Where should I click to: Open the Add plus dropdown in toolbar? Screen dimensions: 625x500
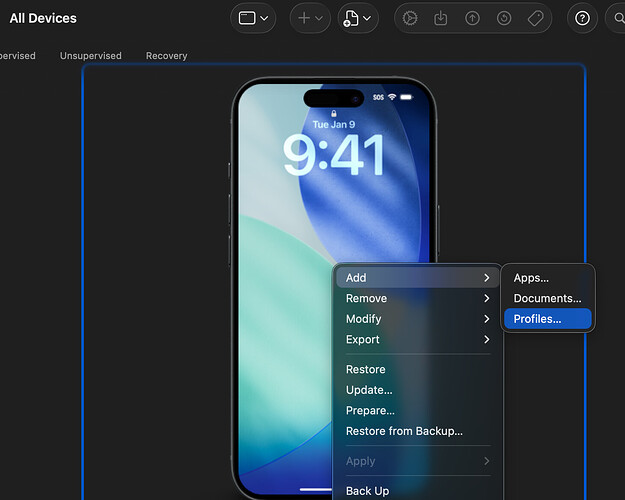tap(310, 18)
